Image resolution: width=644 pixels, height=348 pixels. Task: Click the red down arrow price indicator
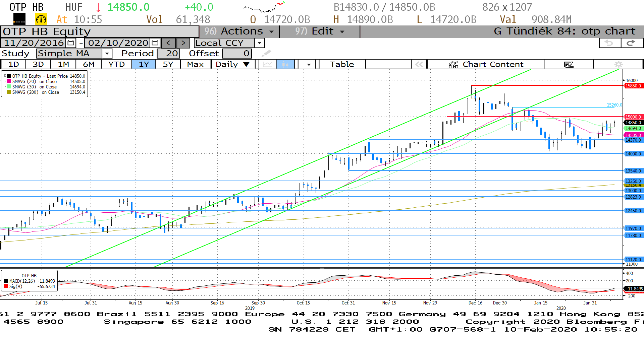click(x=98, y=7)
